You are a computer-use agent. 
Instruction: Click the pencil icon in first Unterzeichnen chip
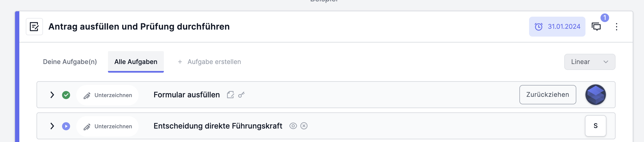[x=87, y=95]
